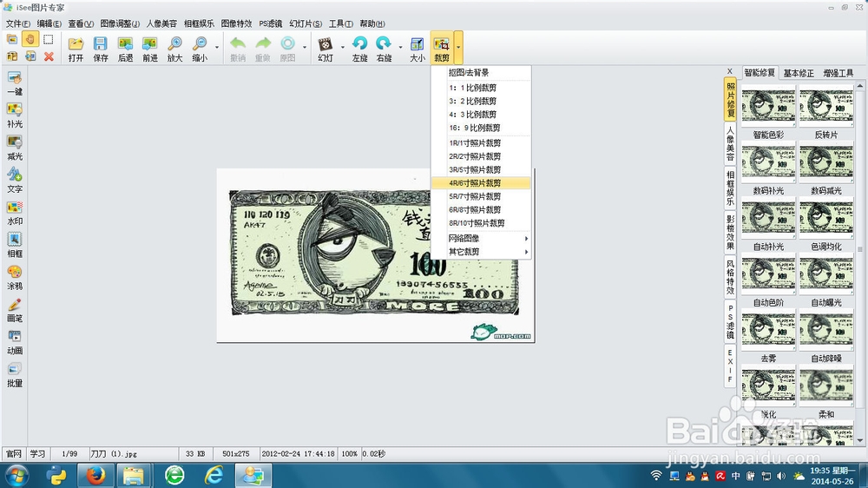
Task: Click the effects panel scrollbar down arrow
Action: [859, 441]
